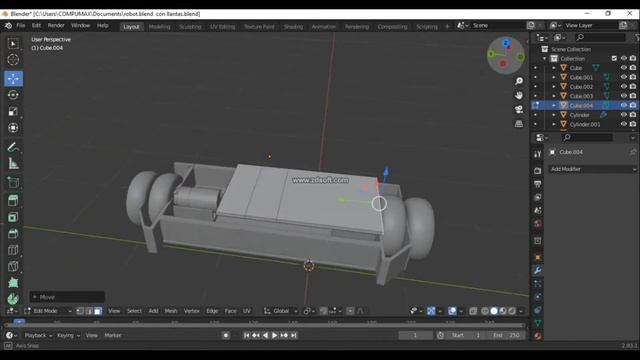Viewport: 640px width, 360px height.
Task: Select the Scale tool
Action: point(13,111)
